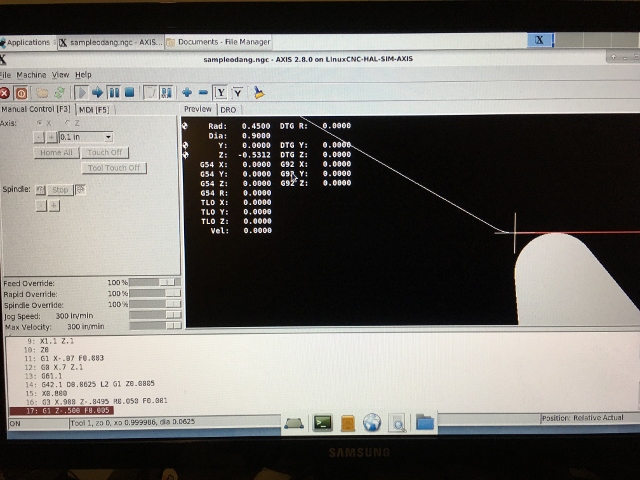Clear live plot with the broom icon
Screen dimensions: 640x480
[258, 93]
